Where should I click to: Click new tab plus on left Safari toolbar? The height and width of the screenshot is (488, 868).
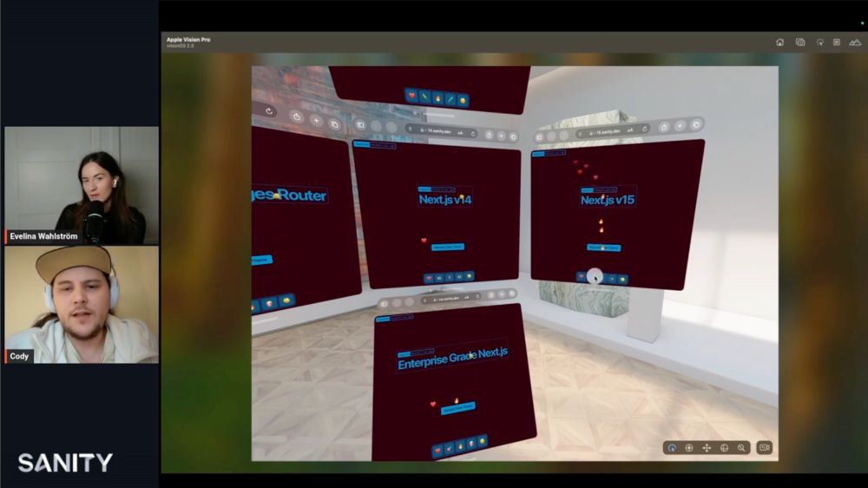click(316, 121)
